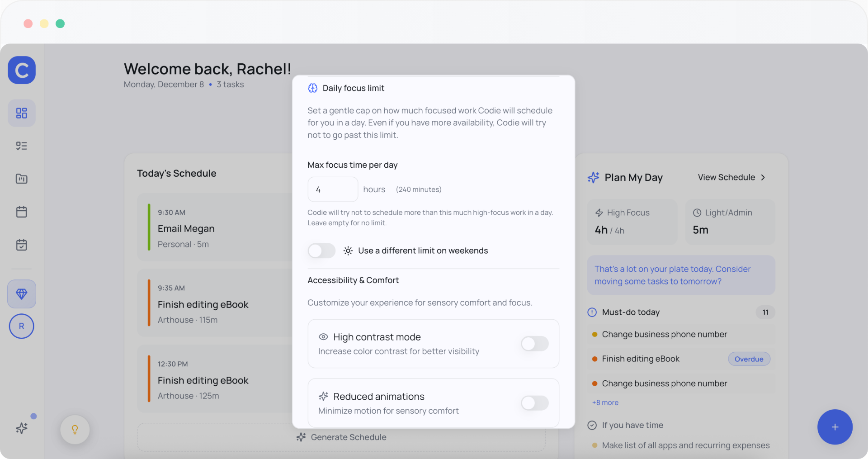Image resolution: width=868 pixels, height=459 pixels.
Task: Open the R profile avatar
Action: pos(22,326)
